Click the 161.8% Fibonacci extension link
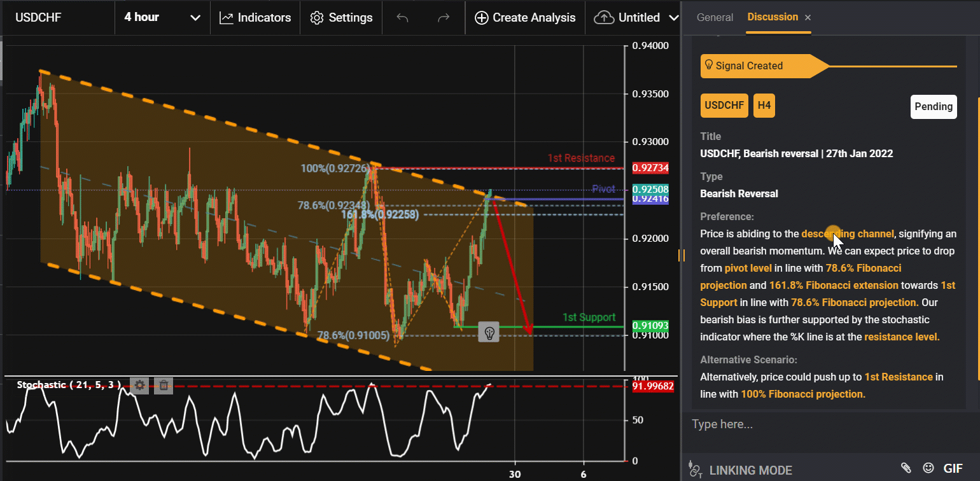Image resolution: width=980 pixels, height=481 pixels. pos(834,285)
